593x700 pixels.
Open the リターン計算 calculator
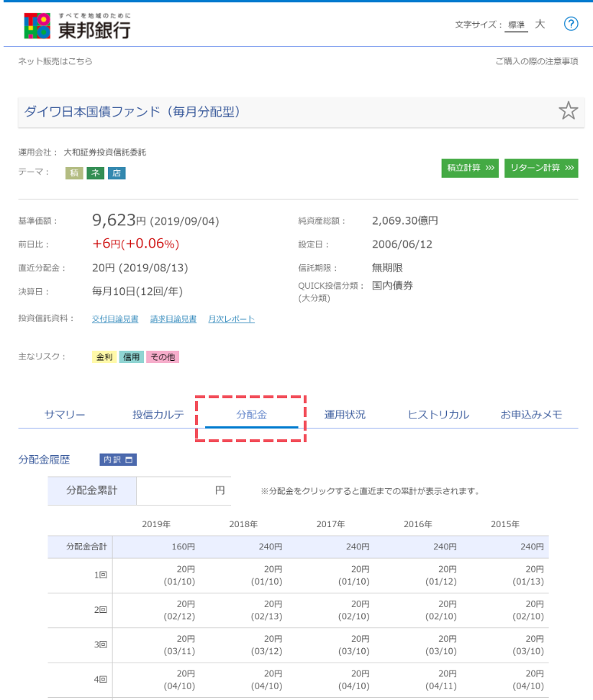pyautogui.click(x=541, y=168)
